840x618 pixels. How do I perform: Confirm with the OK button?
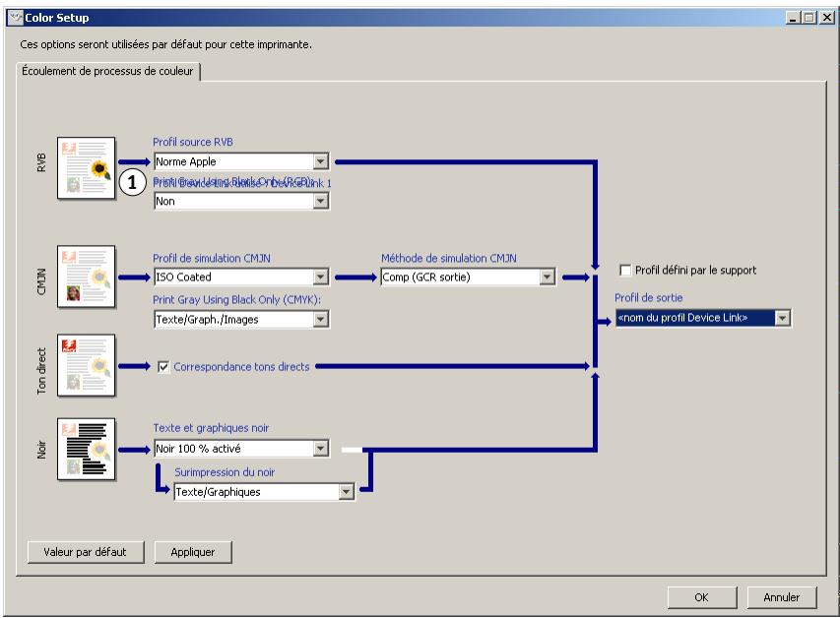coord(702,597)
